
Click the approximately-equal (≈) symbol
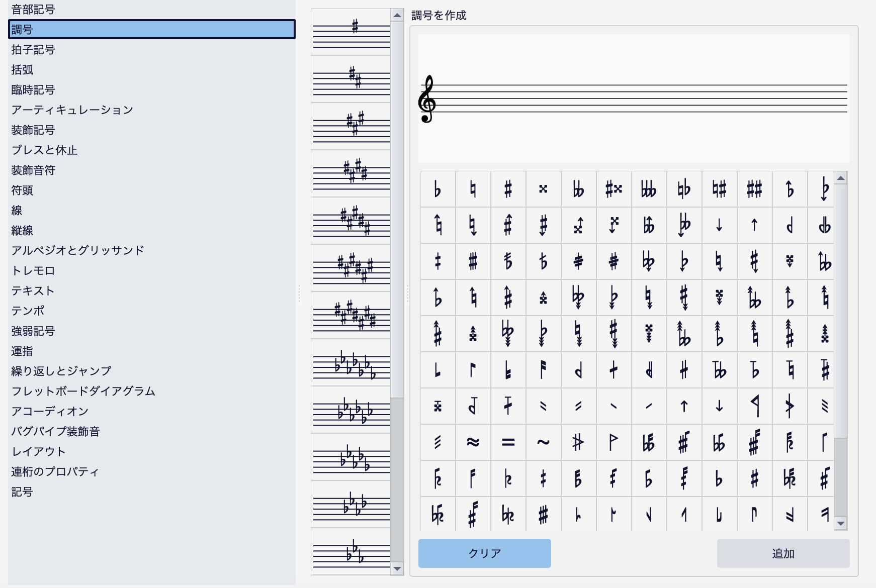[x=473, y=443]
